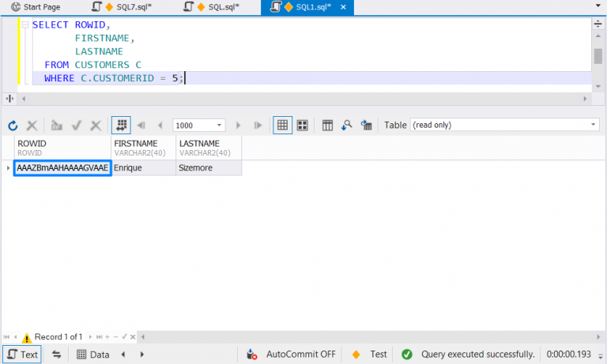Select the AAAZBmAAHAAAAGVAAE cell

tap(62, 168)
